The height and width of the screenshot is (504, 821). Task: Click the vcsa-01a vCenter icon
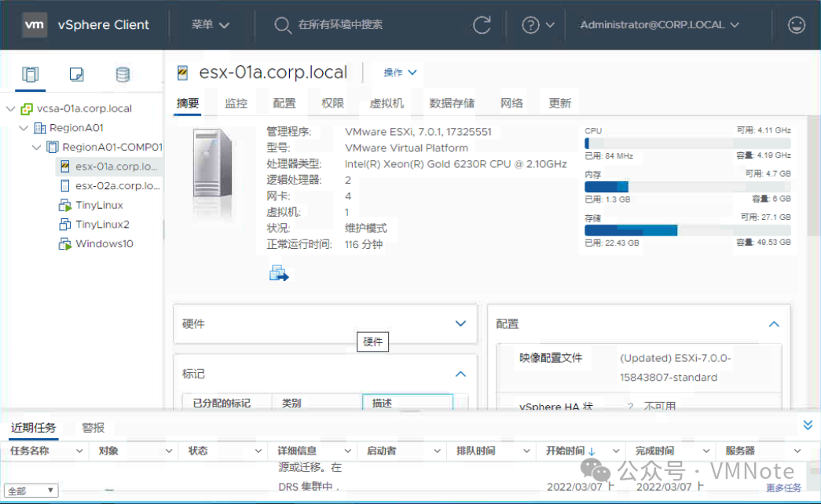point(27,109)
